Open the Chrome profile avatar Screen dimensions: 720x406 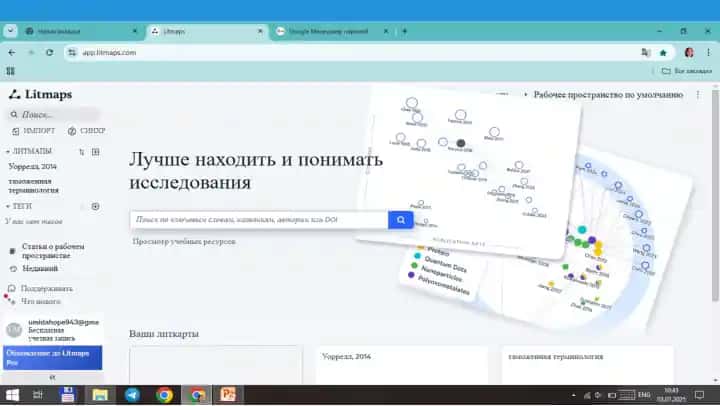click(689, 53)
